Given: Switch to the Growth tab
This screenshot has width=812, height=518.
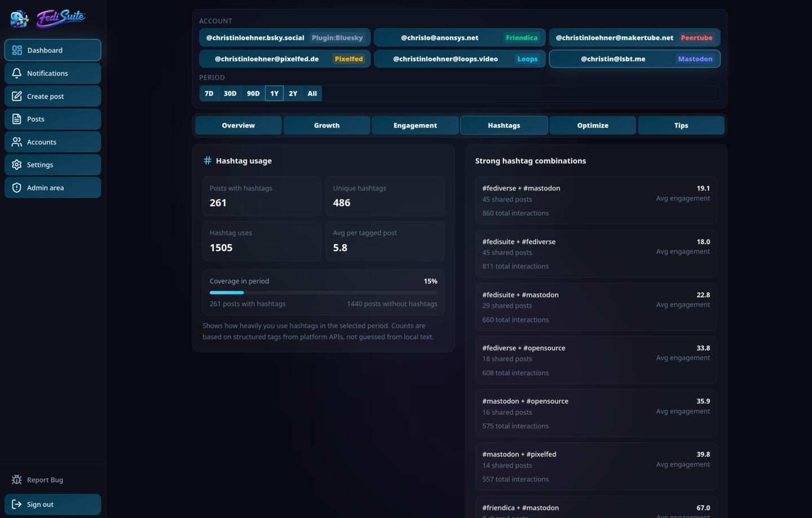Looking at the screenshot, I should (327, 125).
